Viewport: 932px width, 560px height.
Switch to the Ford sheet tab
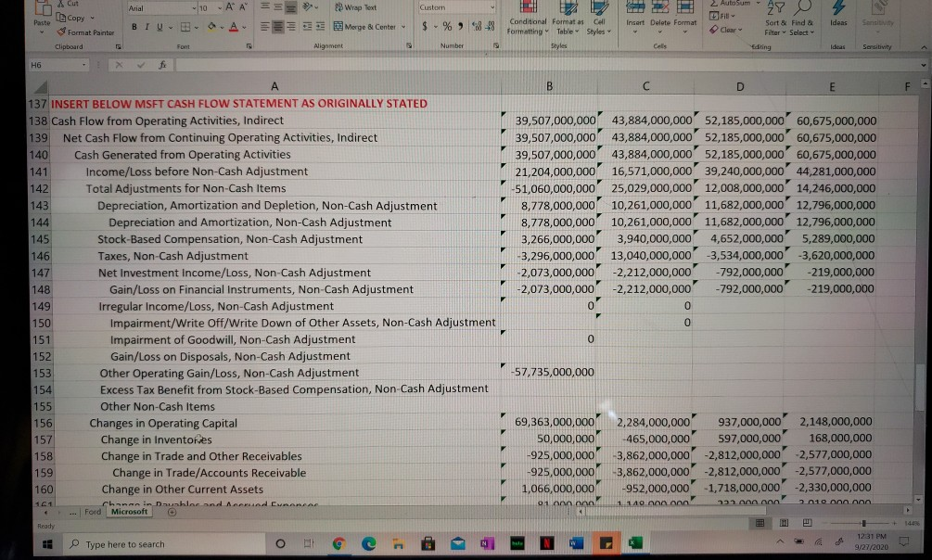[91, 511]
